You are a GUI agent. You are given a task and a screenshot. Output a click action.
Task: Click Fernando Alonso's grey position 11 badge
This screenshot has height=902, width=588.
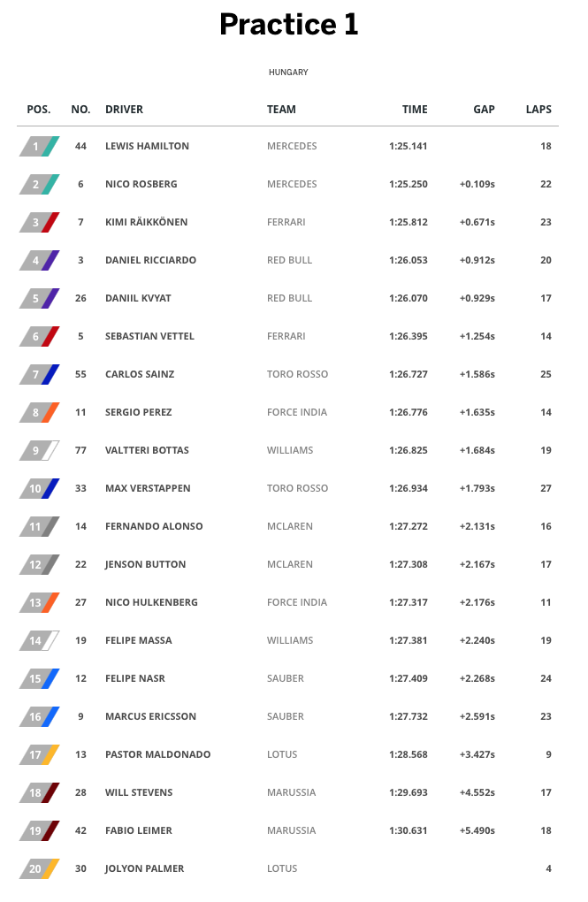[39, 526]
